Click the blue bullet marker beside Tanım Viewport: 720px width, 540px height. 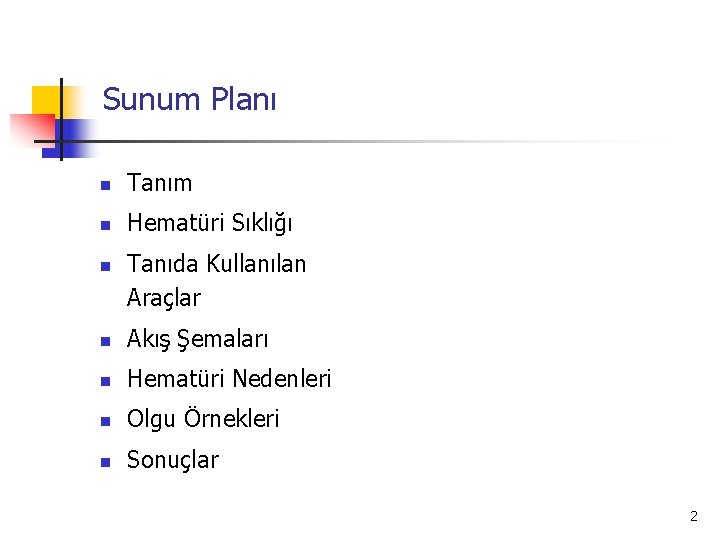click(x=106, y=186)
